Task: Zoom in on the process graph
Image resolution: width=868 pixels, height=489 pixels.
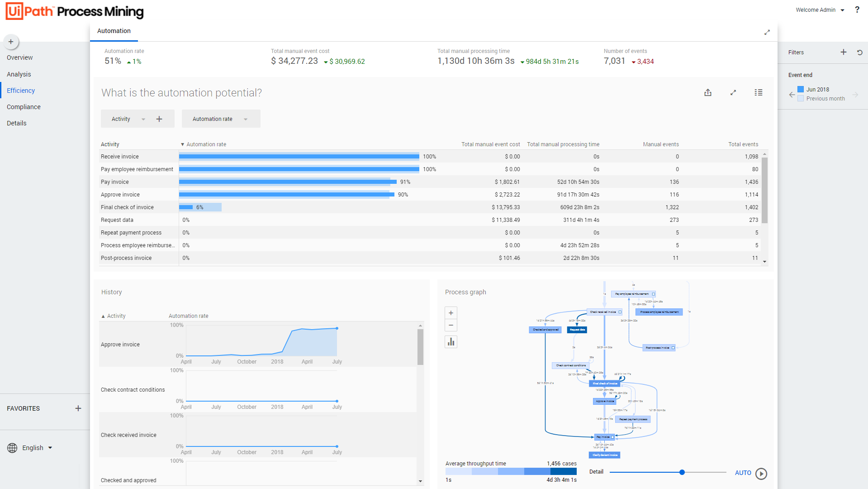Action: [x=451, y=313]
